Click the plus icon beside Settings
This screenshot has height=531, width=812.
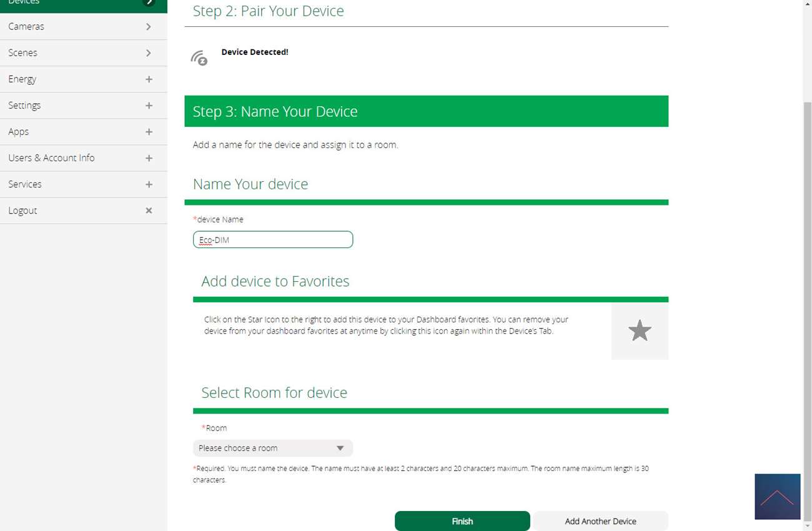pyautogui.click(x=149, y=106)
